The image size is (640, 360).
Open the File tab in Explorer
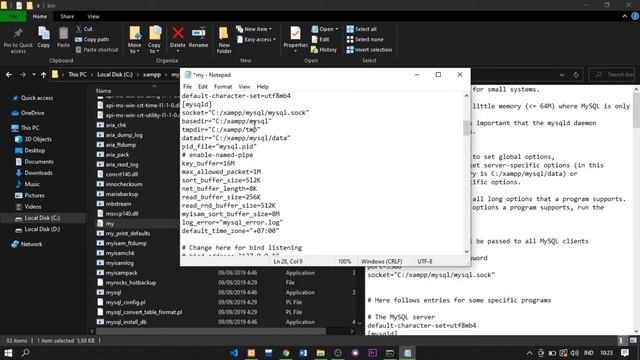tap(13, 16)
